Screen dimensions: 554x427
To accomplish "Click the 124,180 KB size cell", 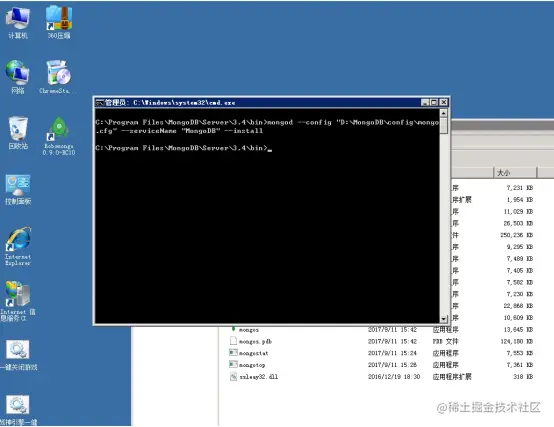I will 517,342.
